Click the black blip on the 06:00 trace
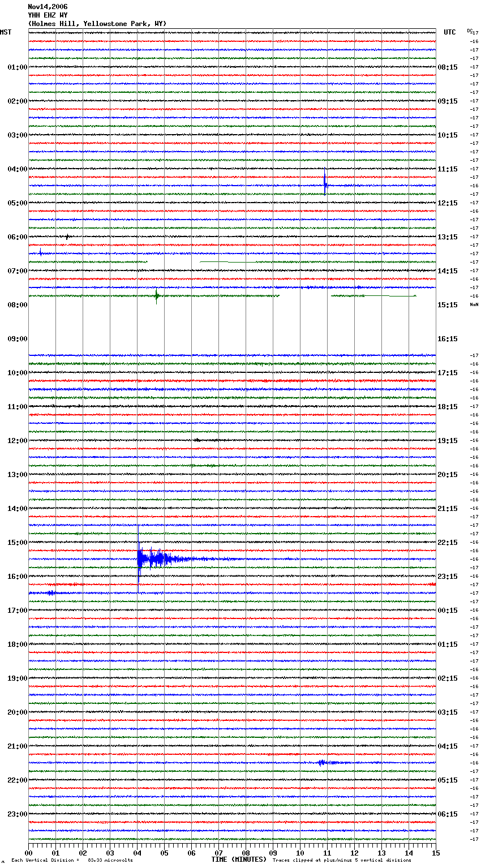 pyautogui.click(x=67, y=237)
